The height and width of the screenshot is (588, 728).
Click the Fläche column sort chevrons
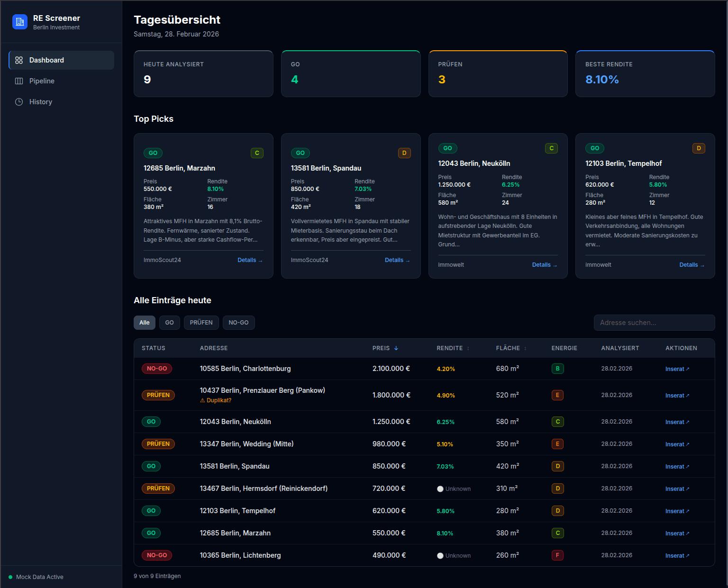(526, 348)
